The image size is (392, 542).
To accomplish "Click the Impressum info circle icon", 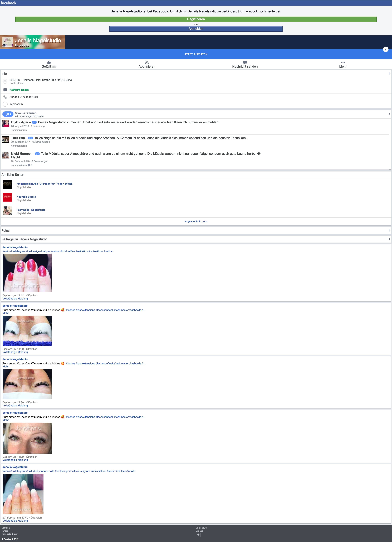I will (x=5, y=104).
